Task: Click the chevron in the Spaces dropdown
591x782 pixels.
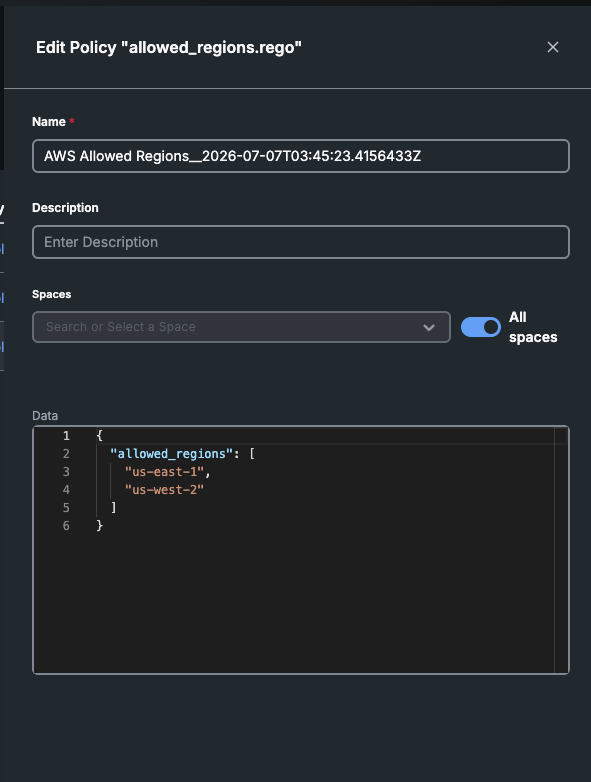Action: coord(428,328)
